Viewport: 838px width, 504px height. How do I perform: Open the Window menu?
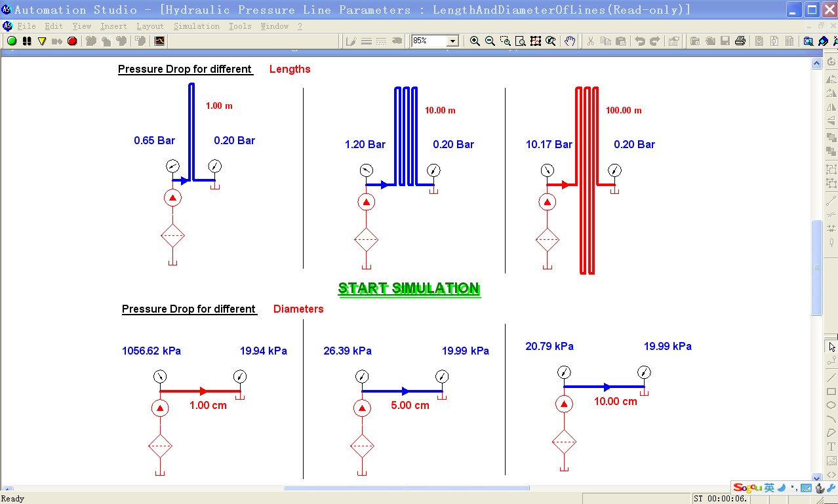coord(275,26)
